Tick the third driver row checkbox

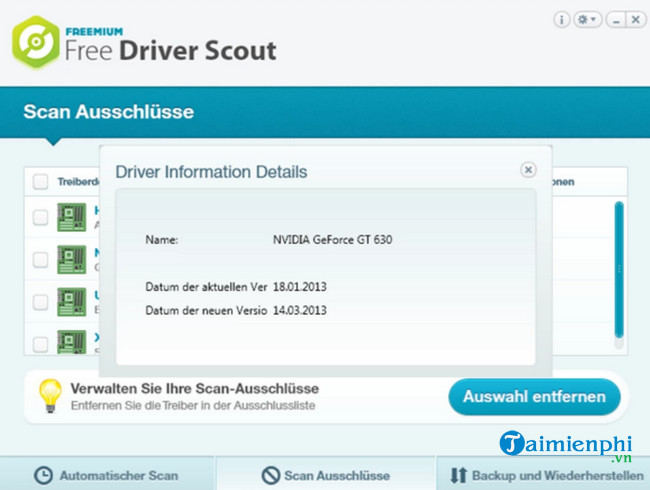[x=40, y=302]
